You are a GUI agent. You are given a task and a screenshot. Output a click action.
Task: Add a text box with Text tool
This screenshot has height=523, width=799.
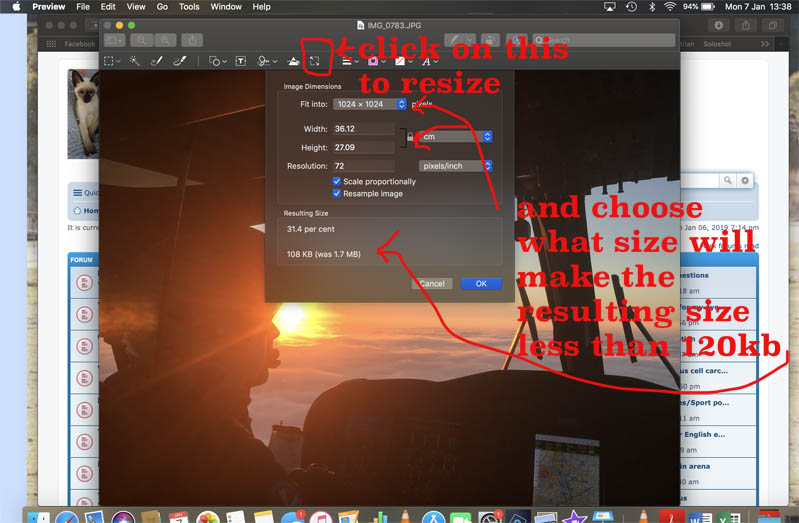point(241,61)
